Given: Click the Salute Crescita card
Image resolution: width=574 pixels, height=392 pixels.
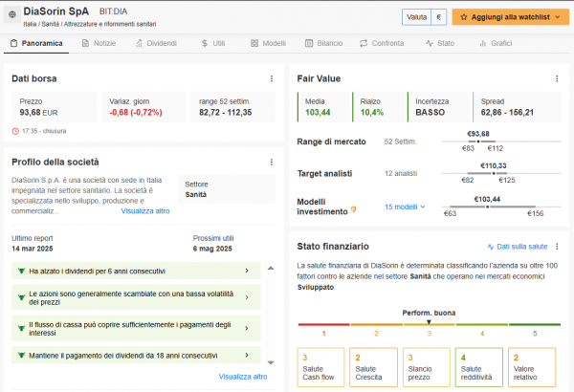Looking at the screenshot, I should pyautogui.click(x=373, y=367).
